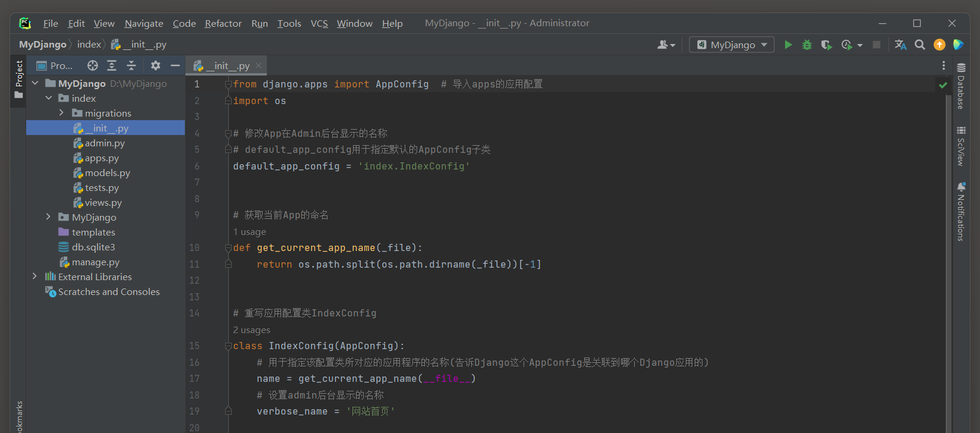Run the MyDjango configuration
The width and height of the screenshot is (980, 433).
788,45
